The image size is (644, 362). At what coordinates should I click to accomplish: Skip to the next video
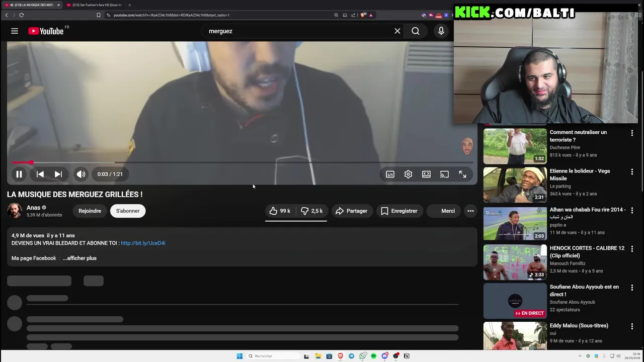[x=58, y=174]
